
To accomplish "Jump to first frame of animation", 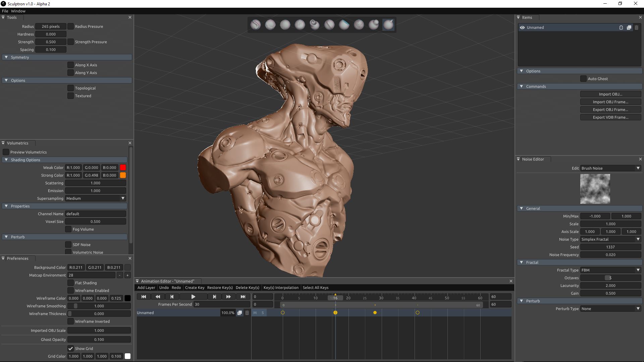I will click(144, 297).
